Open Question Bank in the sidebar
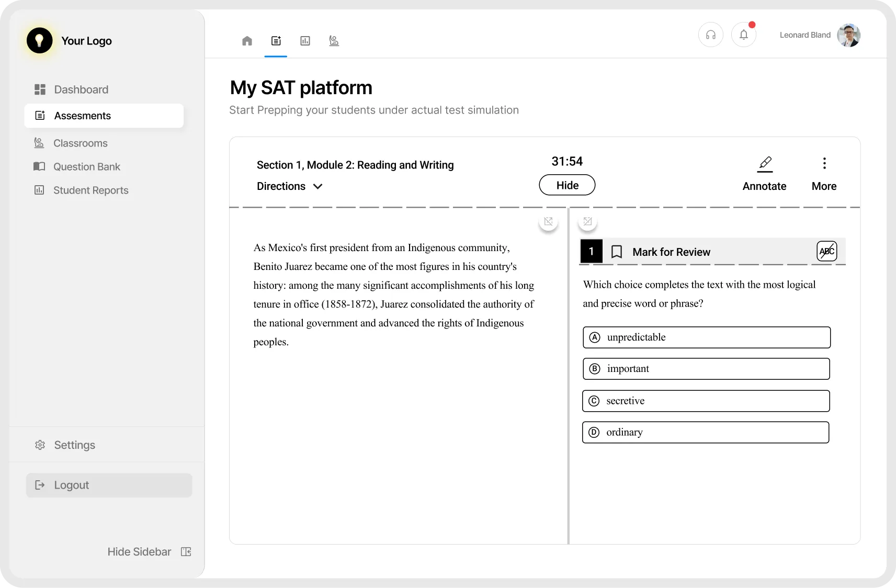Image resolution: width=896 pixels, height=588 pixels. [x=77, y=167]
